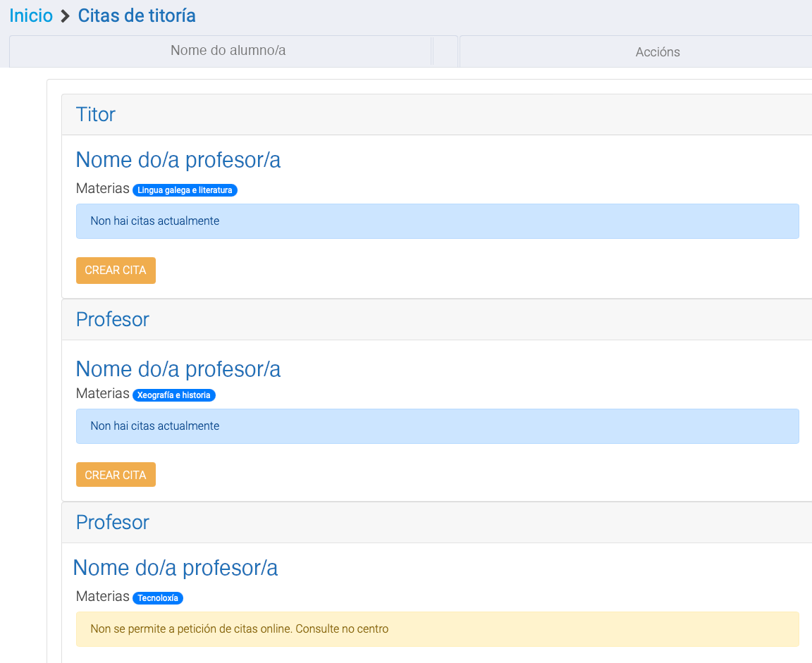This screenshot has width=812, height=663.
Task: Open the teacher name heading under Titor
Action: (x=178, y=160)
